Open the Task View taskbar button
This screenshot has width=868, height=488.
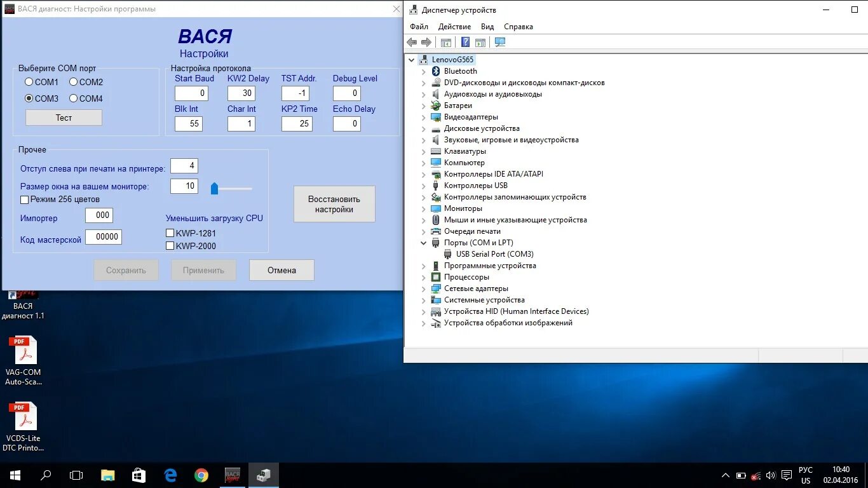point(76,475)
